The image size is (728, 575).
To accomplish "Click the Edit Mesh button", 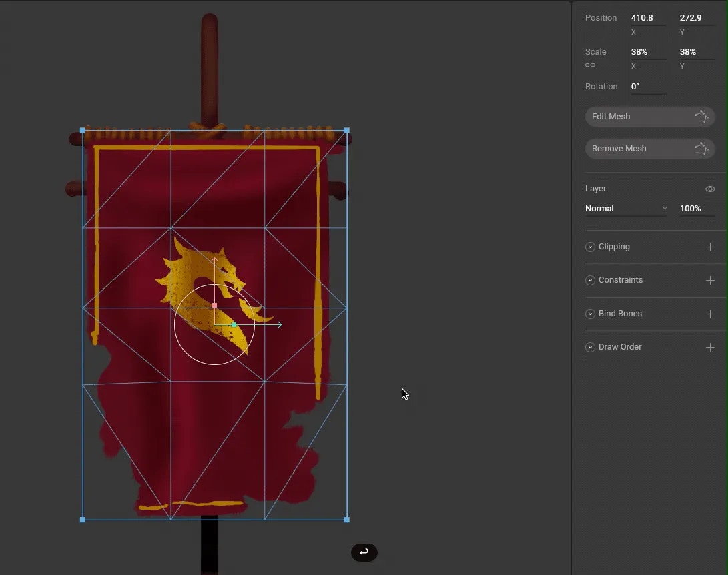I will tap(649, 117).
